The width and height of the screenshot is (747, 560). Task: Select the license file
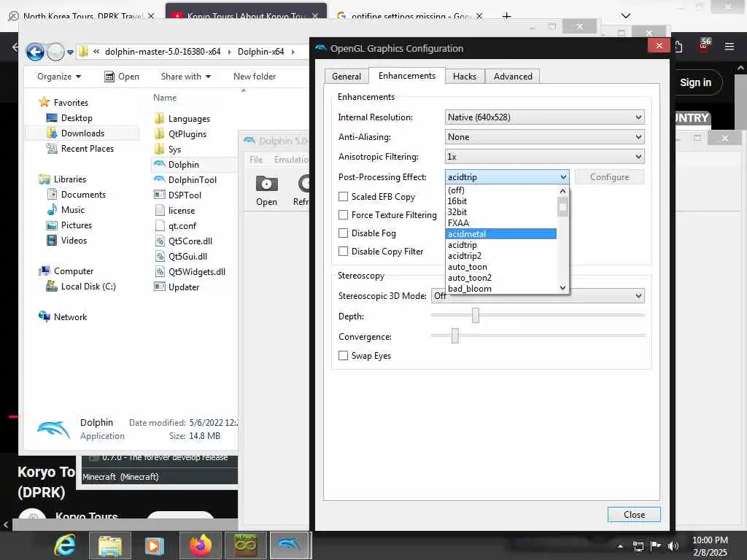tap(182, 211)
